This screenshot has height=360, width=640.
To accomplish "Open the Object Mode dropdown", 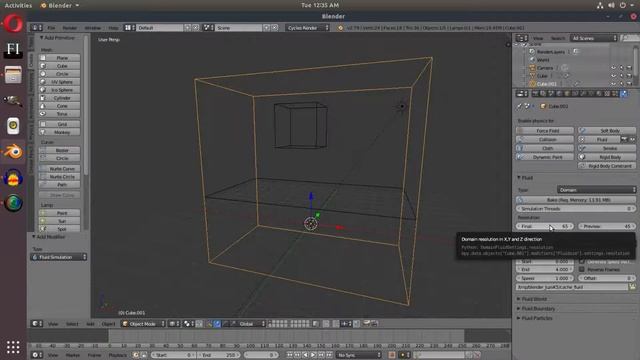I will tap(143, 324).
